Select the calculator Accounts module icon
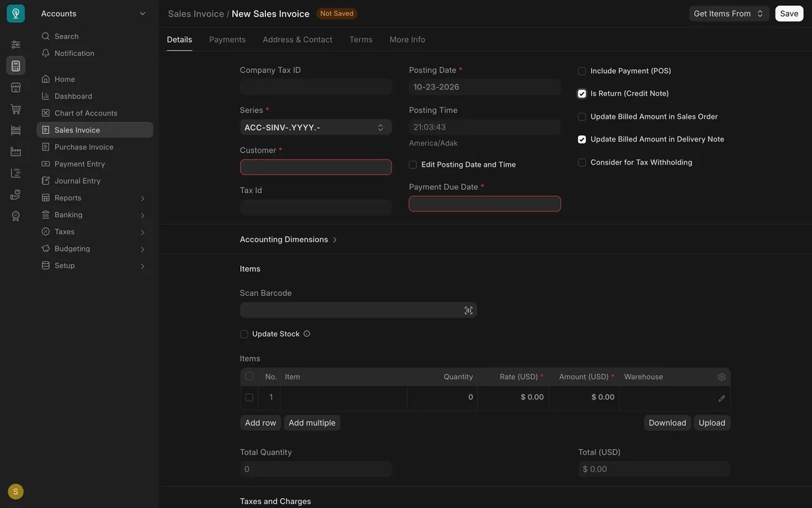812x508 pixels. click(x=16, y=65)
